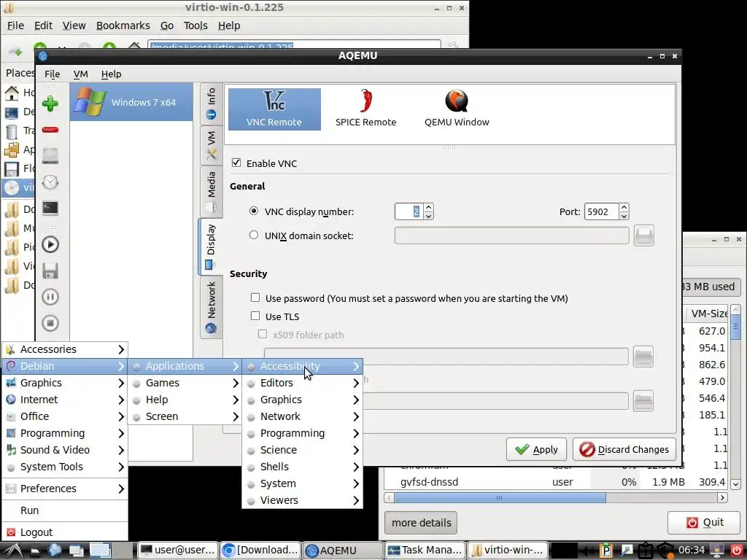Increase VNC display number with up arrow
Viewport: 747px width, 560px height.
click(x=428, y=208)
